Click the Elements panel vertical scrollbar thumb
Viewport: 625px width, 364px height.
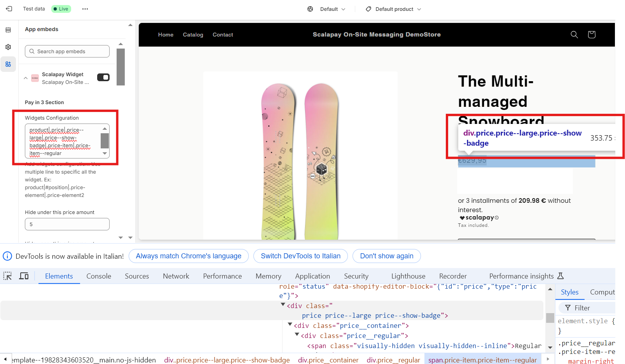pos(550,318)
